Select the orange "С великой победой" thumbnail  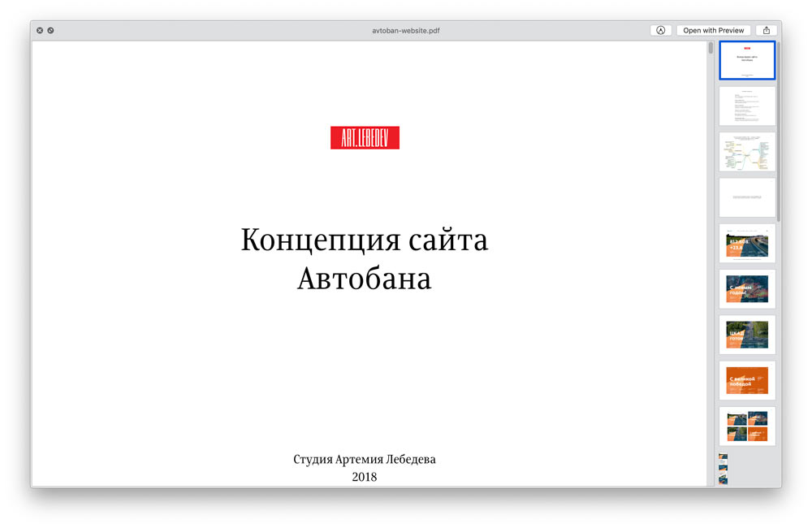pos(746,380)
